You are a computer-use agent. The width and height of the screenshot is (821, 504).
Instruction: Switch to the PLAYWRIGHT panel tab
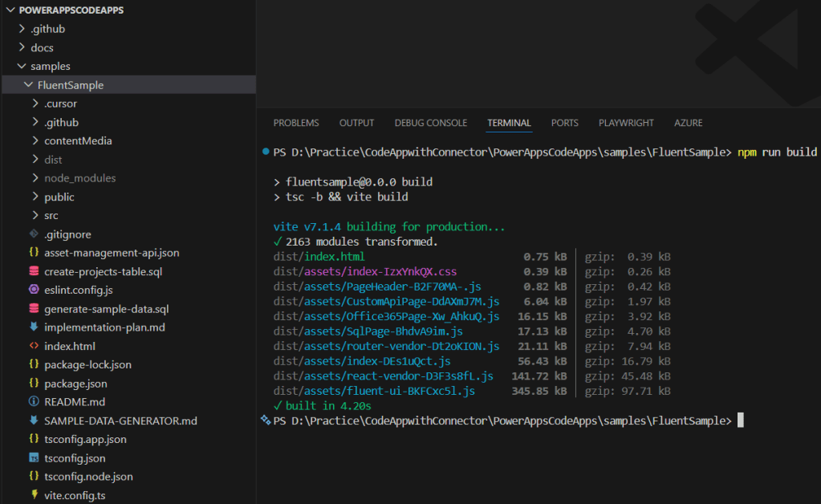pos(626,123)
